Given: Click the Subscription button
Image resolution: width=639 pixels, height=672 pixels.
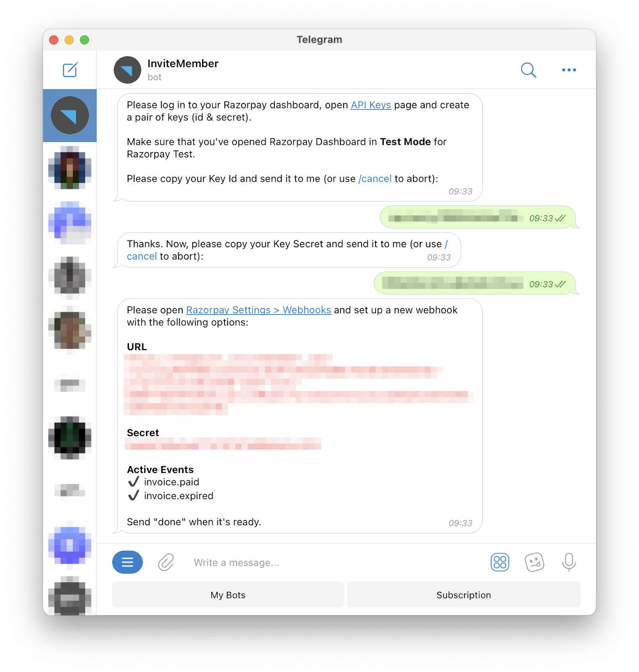Looking at the screenshot, I should pos(464,595).
